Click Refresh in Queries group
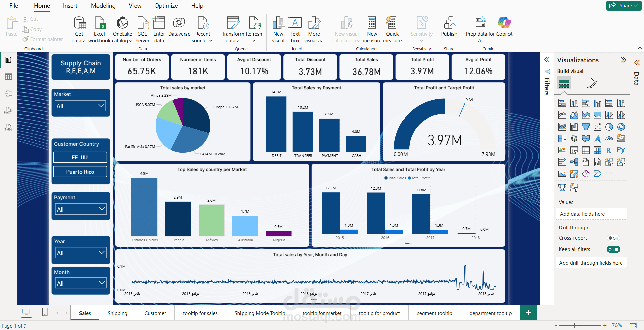This screenshot has height=330, width=644. point(254,30)
